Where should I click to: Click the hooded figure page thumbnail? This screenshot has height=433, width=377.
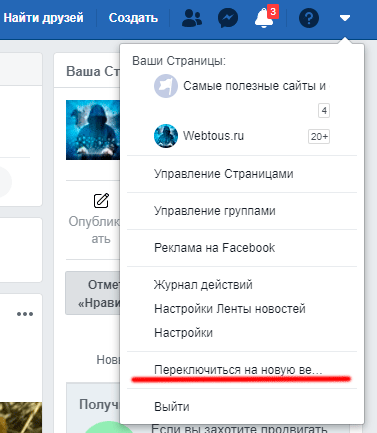(93, 130)
